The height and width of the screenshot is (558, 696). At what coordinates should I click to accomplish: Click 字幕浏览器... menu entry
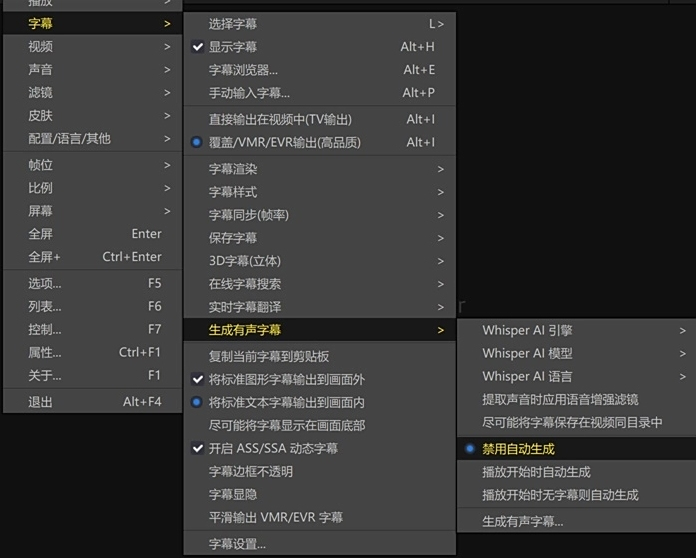(x=243, y=70)
